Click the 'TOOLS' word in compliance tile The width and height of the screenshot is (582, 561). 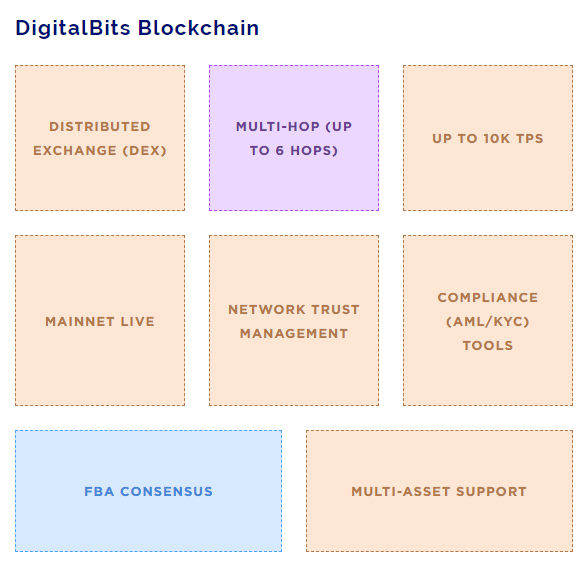(x=488, y=346)
